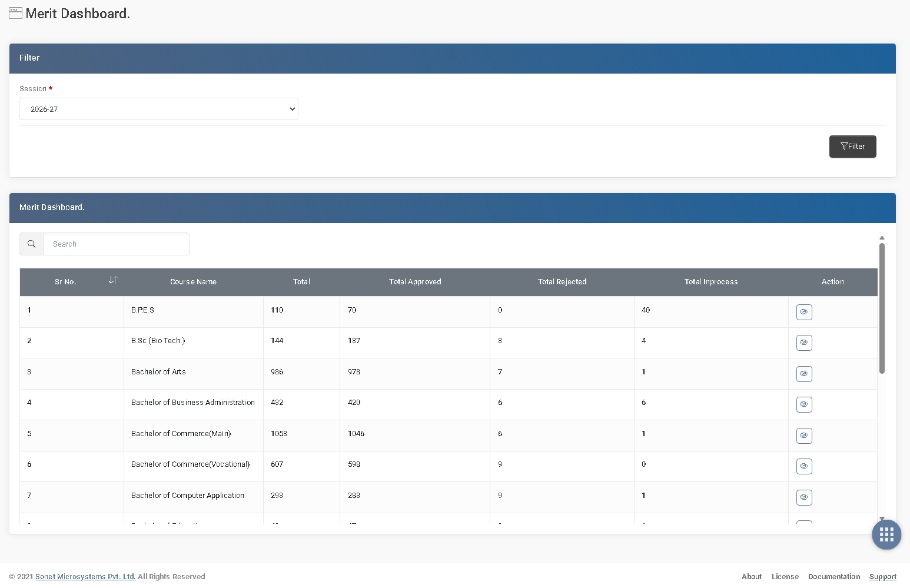This screenshot has height=588, width=910.
Task: Open the Documentation footer link
Action: [x=834, y=577]
